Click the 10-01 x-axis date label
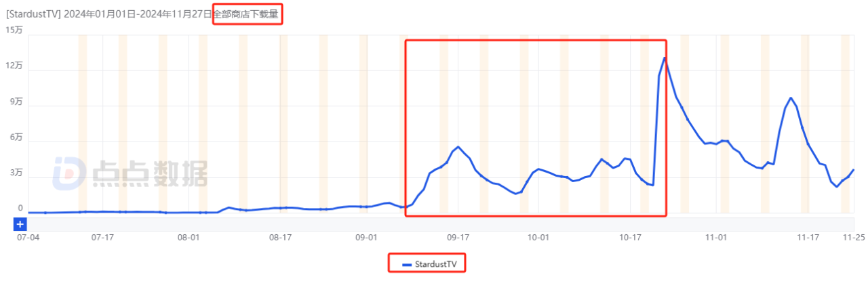The width and height of the screenshot is (868, 281). 538,238
